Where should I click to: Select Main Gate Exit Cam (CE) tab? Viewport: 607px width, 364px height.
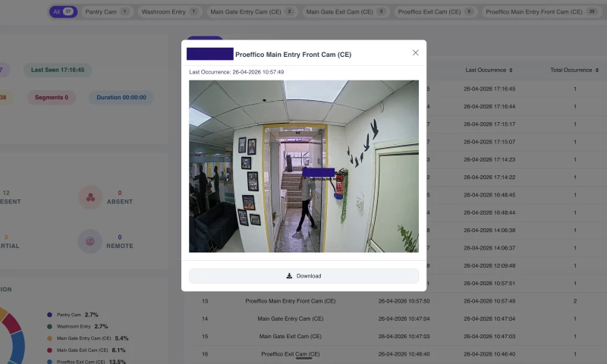[x=346, y=11]
